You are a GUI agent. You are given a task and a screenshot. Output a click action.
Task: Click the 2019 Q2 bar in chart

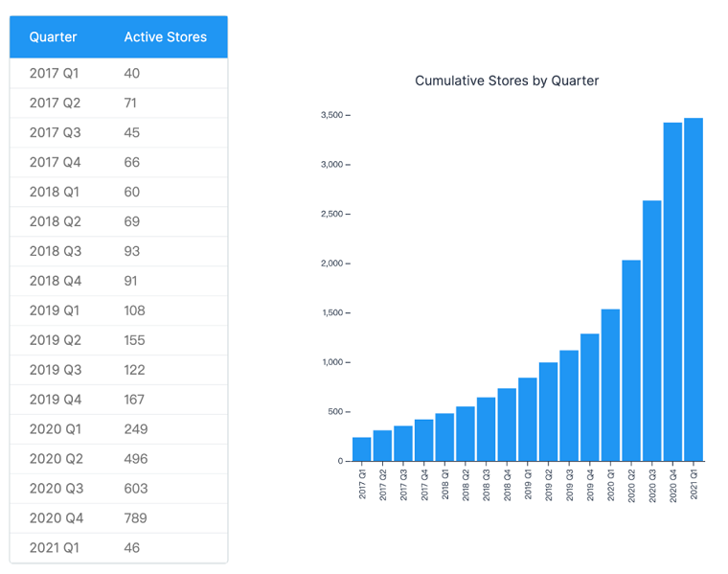click(x=548, y=412)
